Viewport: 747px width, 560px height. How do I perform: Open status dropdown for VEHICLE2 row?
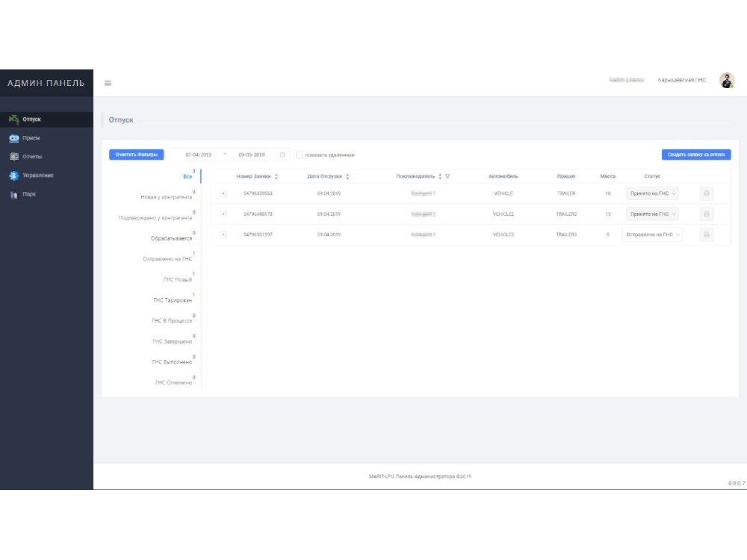(x=651, y=214)
